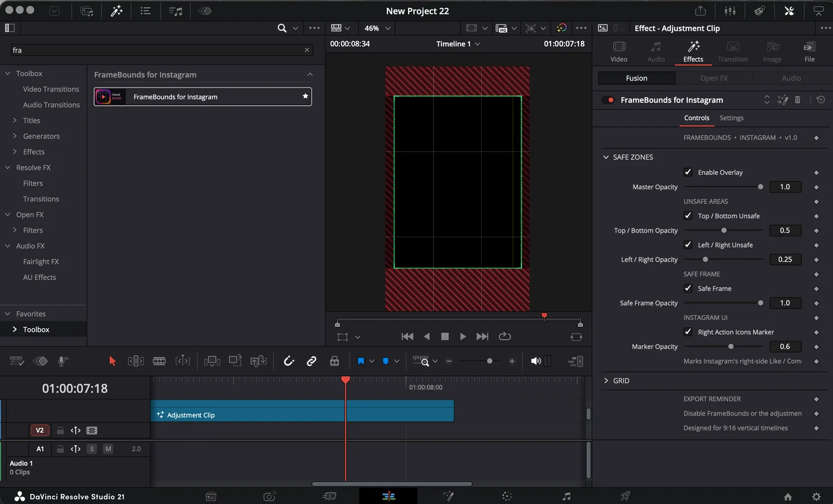Expand the Titles tree node
This screenshot has height=504, width=833.
pyautogui.click(x=15, y=120)
